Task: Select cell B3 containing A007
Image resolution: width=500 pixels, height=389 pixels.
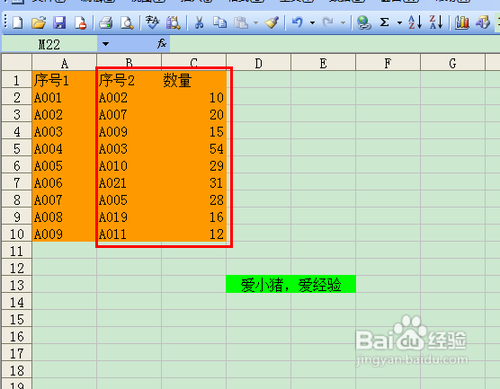Action: pos(129,114)
